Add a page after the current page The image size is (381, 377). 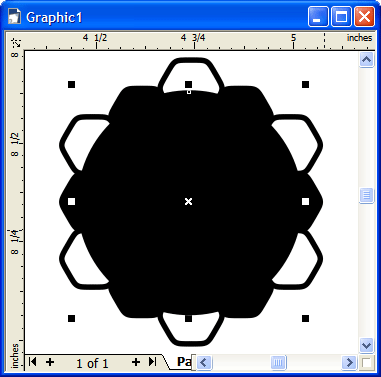(x=136, y=362)
